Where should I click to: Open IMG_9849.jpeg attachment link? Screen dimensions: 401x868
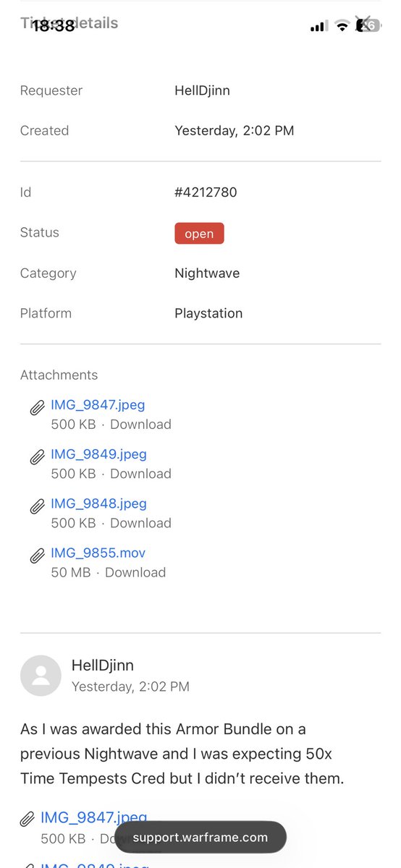point(98,454)
